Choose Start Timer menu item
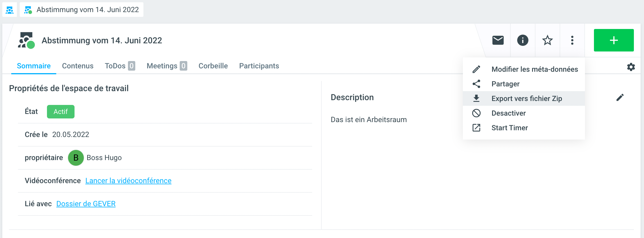644x238 pixels. [x=509, y=128]
